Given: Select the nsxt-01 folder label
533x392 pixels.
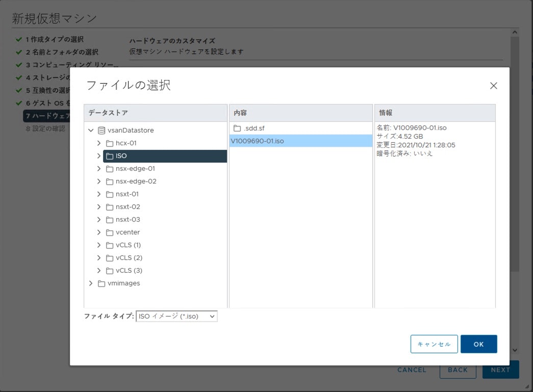Looking at the screenshot, I should coord(127,194).
